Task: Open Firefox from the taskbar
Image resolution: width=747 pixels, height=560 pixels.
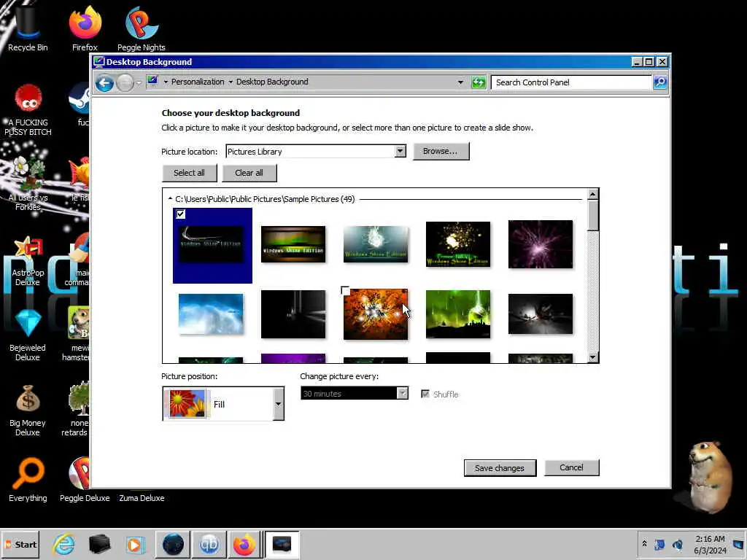Action: pos(244,544)
